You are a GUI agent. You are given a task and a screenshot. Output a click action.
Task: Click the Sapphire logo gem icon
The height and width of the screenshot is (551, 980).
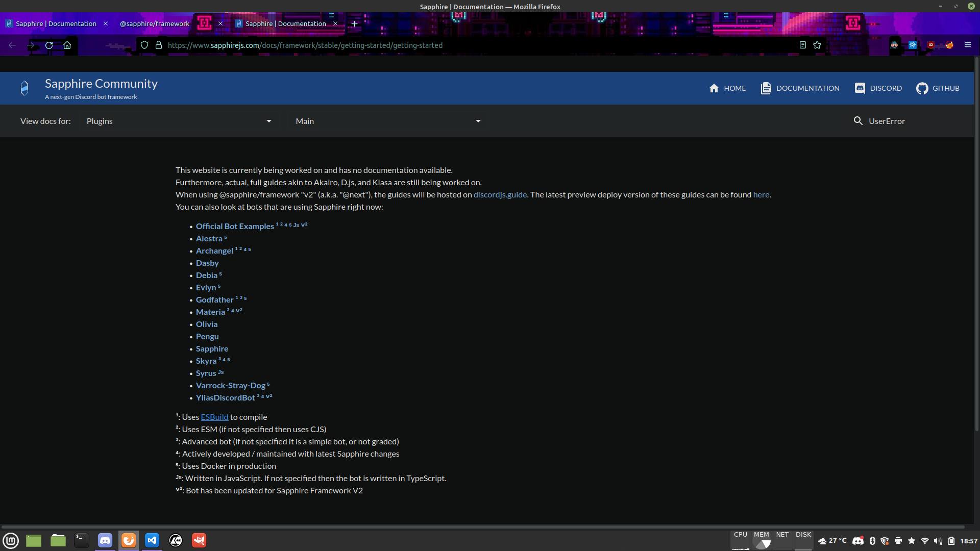[24, 88]
